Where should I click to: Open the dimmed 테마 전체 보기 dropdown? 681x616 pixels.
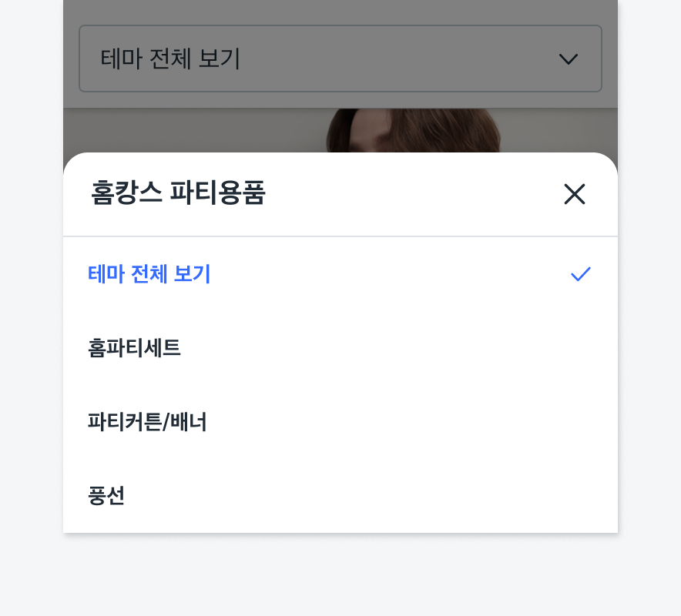(x=340, y=59)
